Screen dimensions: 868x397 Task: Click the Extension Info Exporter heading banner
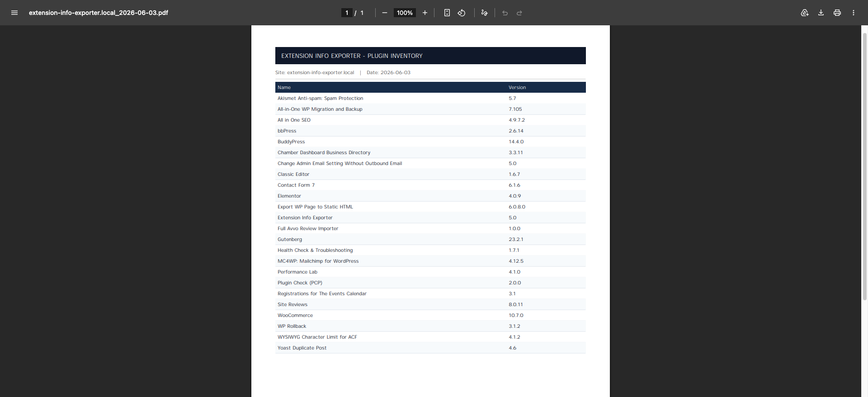(x=430, y=56)
